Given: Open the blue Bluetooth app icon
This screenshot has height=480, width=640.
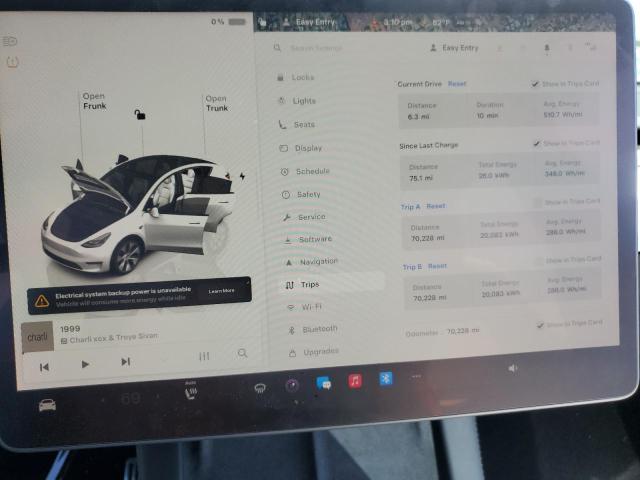Looking at the screenshot, I should click(x=386, y=379).
